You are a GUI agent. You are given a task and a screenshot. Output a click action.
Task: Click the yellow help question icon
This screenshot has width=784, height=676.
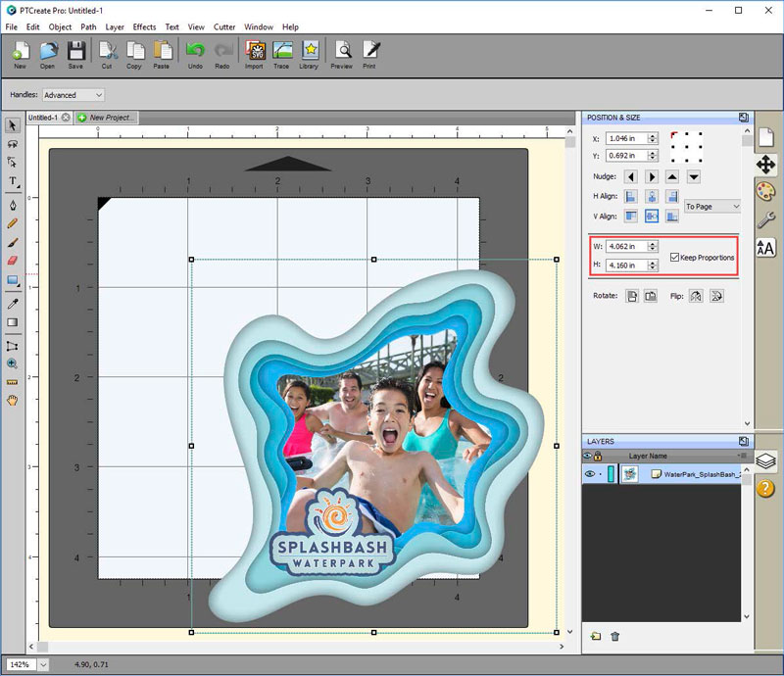[x=765, y=488]
